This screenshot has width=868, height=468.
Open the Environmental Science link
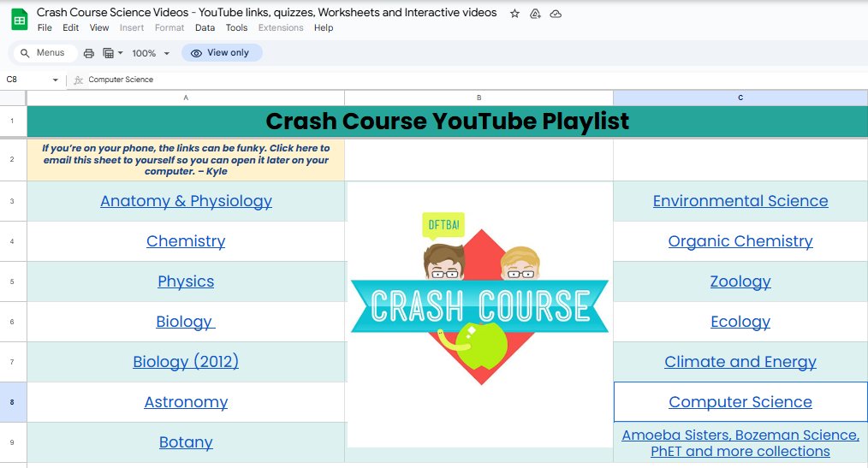pos(740,201)
